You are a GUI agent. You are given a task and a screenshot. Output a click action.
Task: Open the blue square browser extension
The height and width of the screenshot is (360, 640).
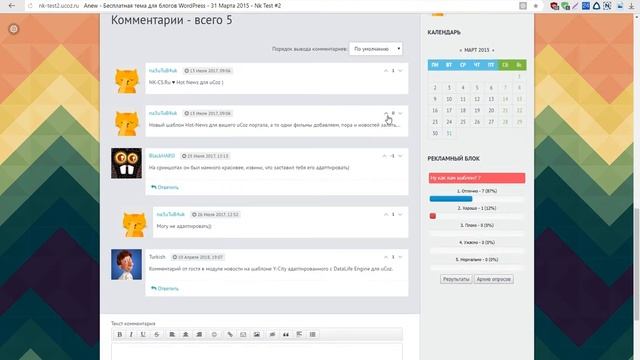(x=586, y=6)
